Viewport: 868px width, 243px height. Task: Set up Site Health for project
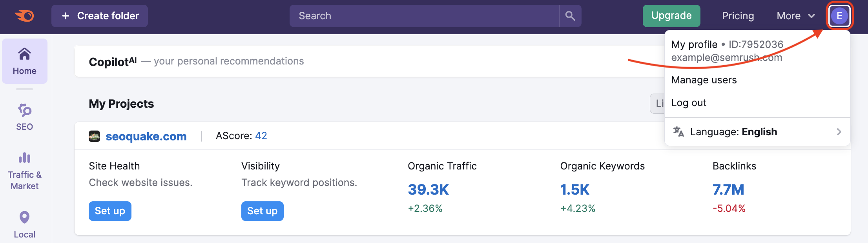click(x=110, y=211)
